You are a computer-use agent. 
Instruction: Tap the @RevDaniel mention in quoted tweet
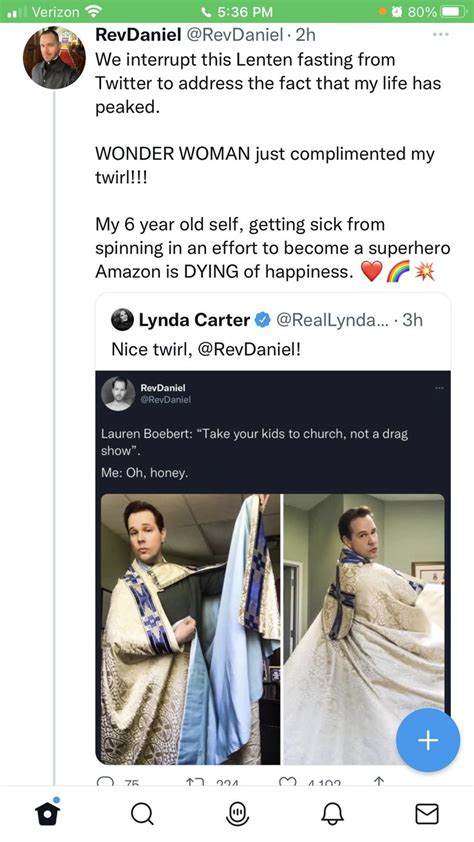point(249,350)
